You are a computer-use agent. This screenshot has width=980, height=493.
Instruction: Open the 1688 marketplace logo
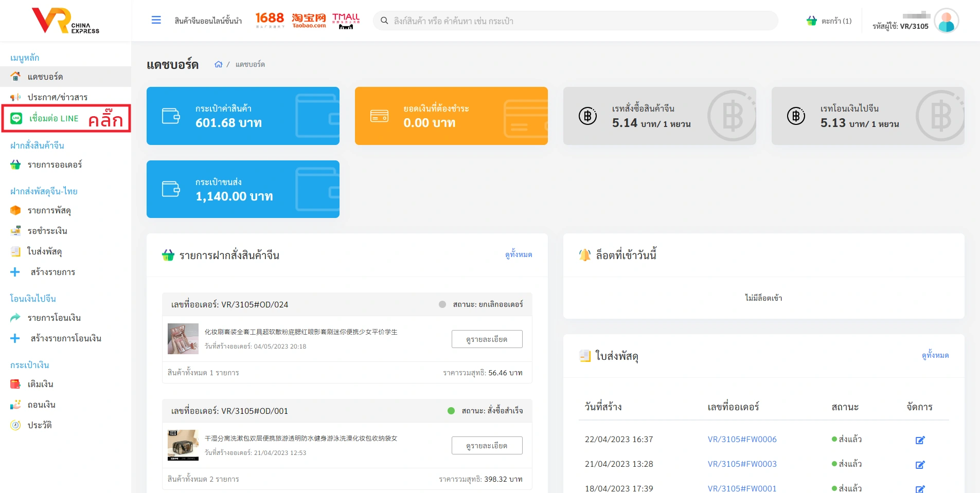270,20
